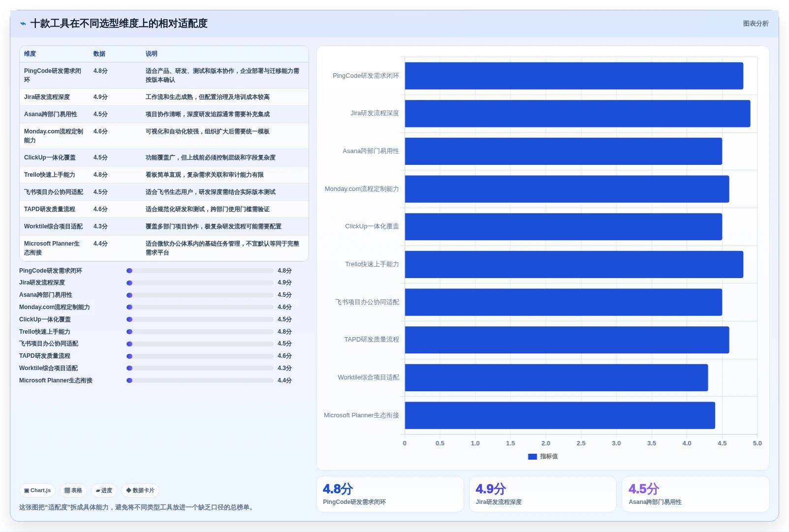The width and height of the screenshot is (789, 532).
Task: Click table cell 飞书项目办公协同适配
Action: [x=54, y=192]
